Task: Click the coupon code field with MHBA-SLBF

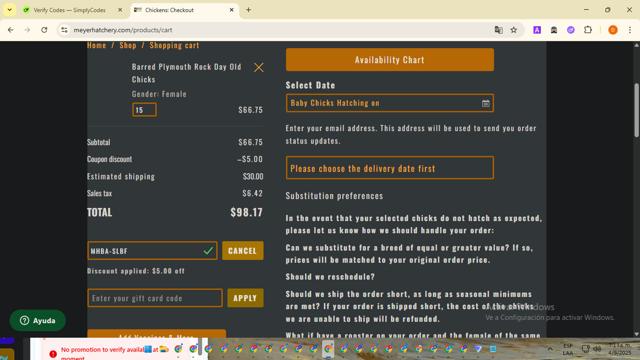Action: 152,251
